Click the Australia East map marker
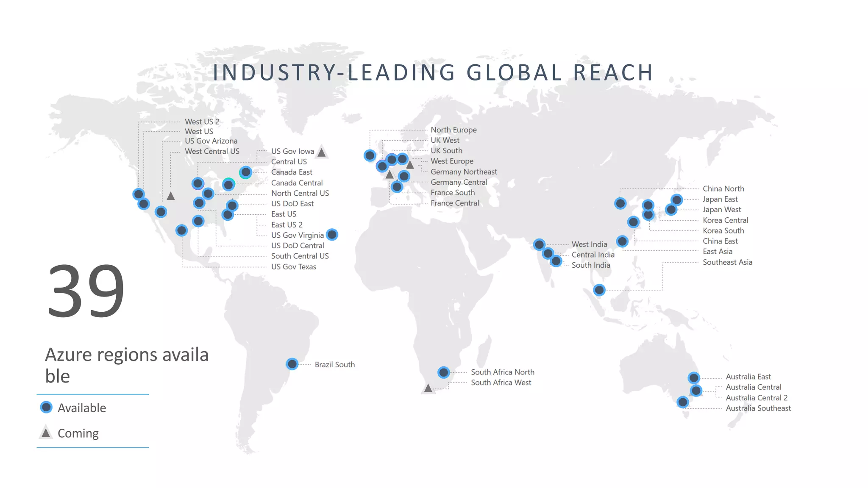868x488 pixels. [x=694, y=377]
